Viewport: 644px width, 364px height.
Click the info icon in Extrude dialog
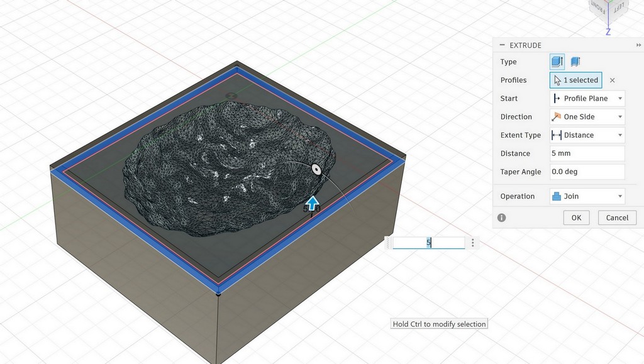(x=501, y=218)
